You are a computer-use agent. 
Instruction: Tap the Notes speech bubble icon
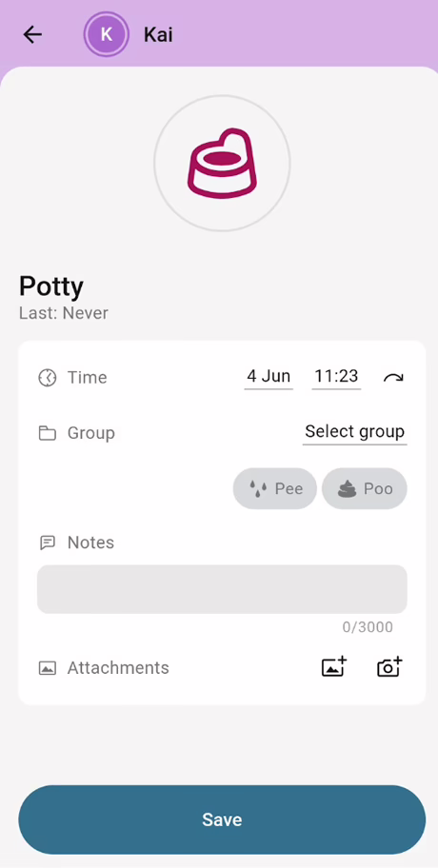[x=48, y=542]
